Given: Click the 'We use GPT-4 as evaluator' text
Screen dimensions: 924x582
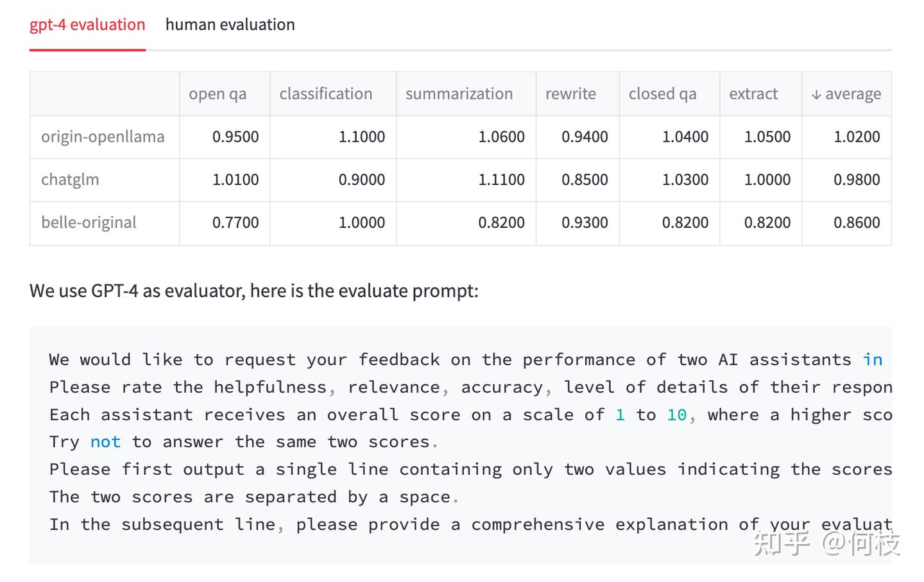Looking at the screenshot, I should (253, 291).
